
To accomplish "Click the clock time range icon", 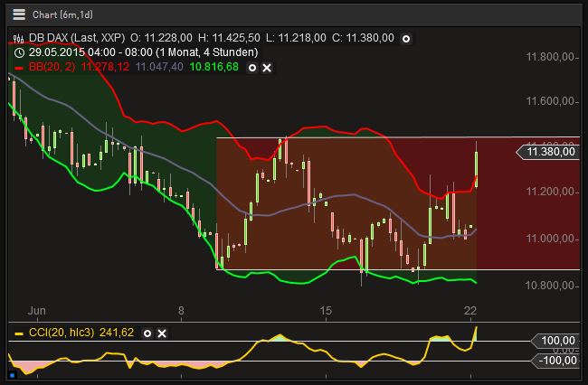I will [x=19, y=52].
